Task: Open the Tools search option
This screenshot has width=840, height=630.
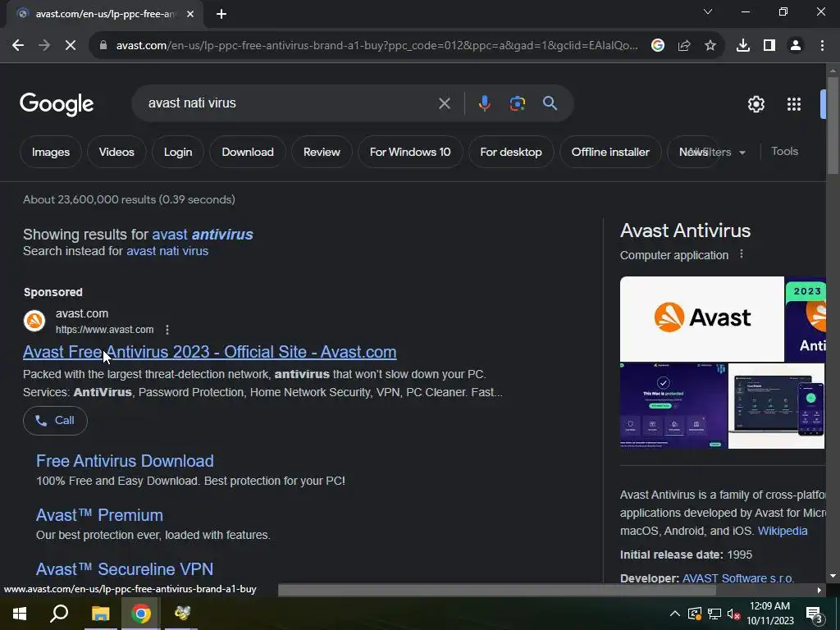Action: point(784,152)
